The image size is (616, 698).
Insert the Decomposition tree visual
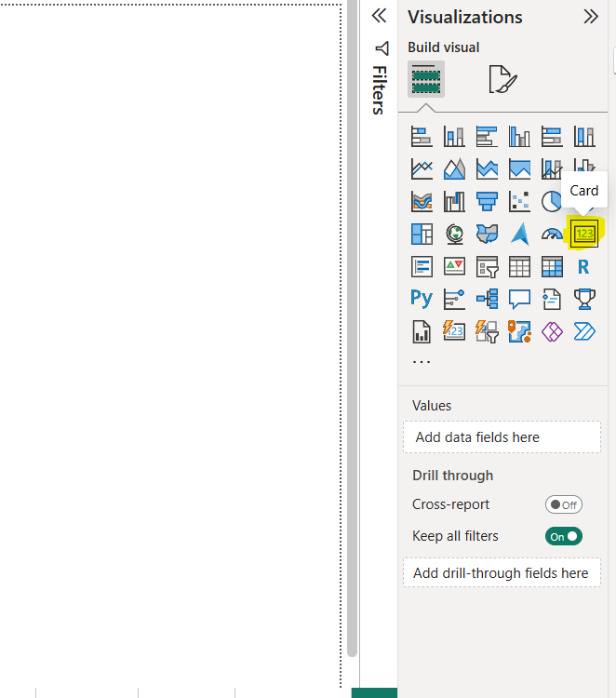[x=487, y=299]
